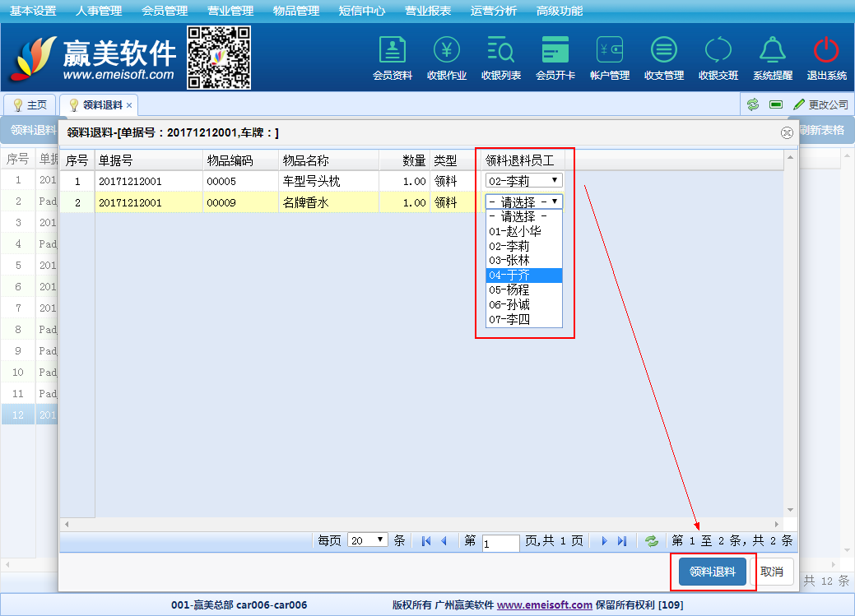The width and height of the screenshot is (855, 616).
Task: Open the 营业报表 menu
Action: point(427,11)
